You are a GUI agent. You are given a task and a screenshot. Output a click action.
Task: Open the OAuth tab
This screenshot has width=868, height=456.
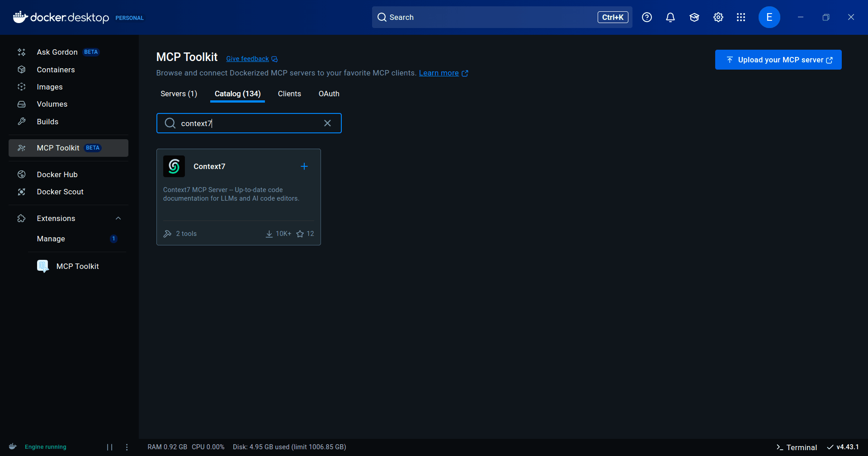pyautogui.click(x=329, y=94)
